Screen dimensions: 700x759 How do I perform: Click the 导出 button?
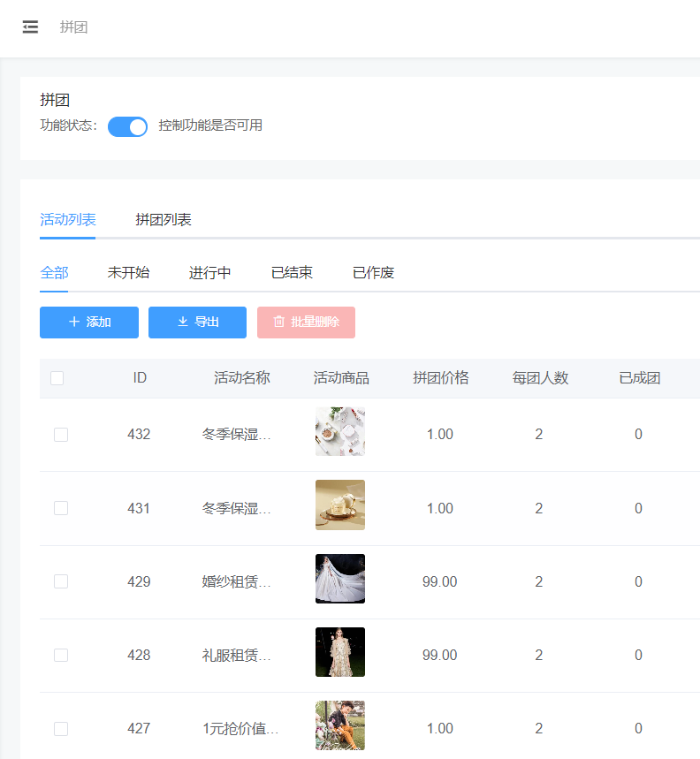197,322
